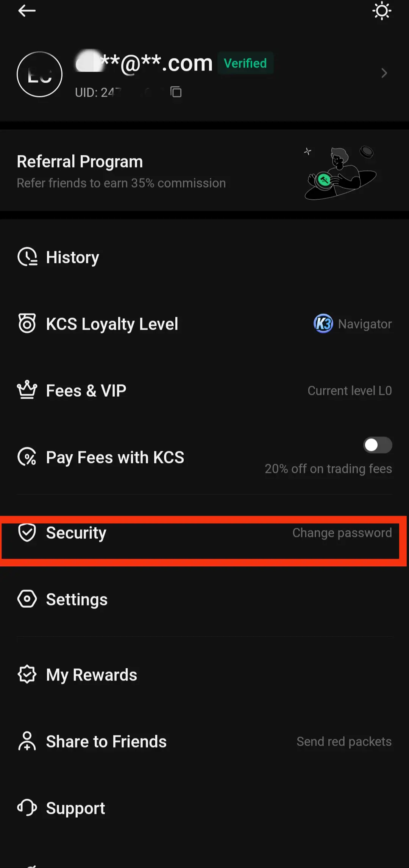The image size is (409, 868).
Task: Copy the UID with the copy icon
Action: click(x=176, y=92)
